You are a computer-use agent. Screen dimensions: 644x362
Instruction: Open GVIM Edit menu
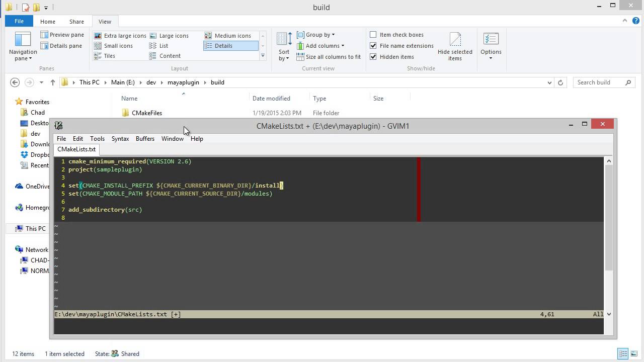pyautogui.click(x=78, y=139)
